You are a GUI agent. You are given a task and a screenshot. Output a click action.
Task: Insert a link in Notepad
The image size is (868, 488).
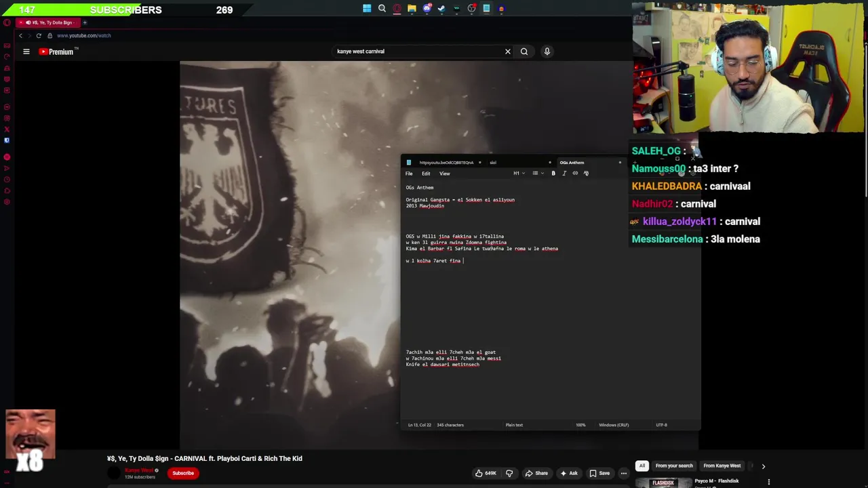point(575,174)
